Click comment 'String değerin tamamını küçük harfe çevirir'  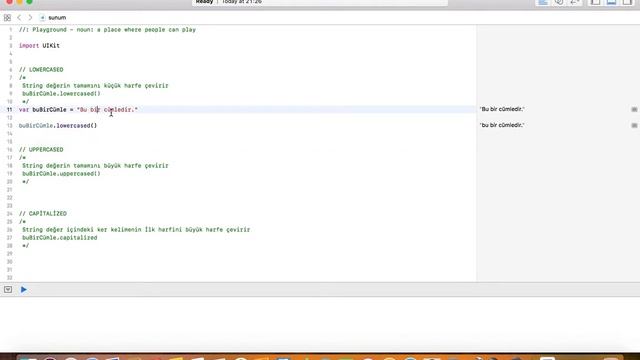coord(95,86)
